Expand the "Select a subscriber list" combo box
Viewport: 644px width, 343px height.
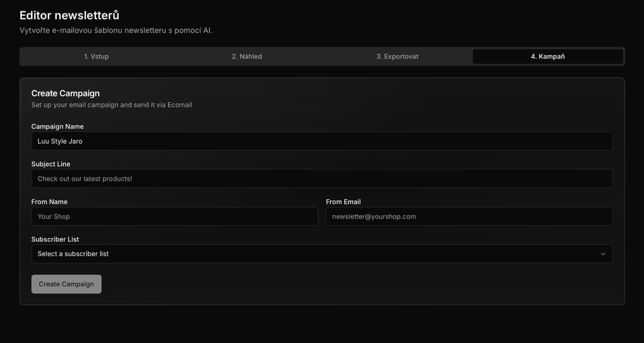coord(322,253)
